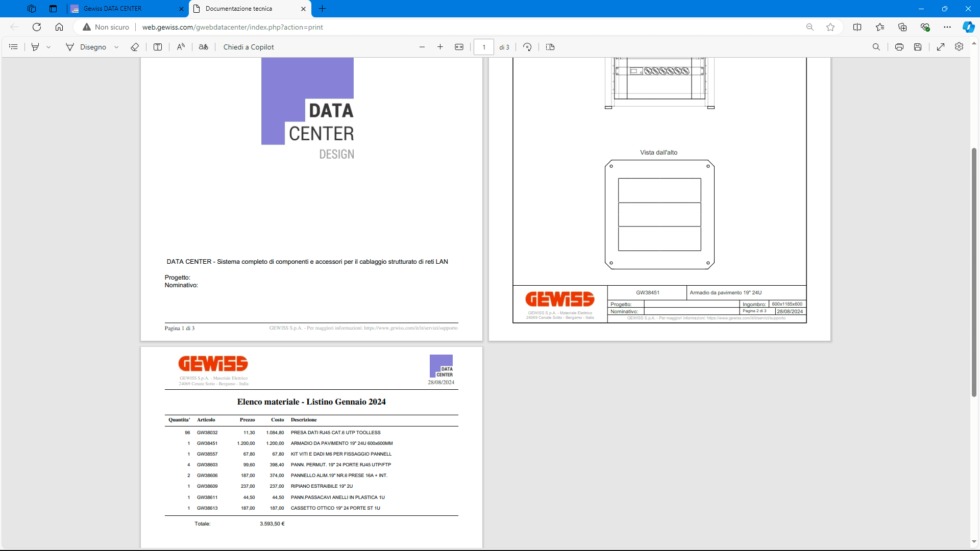The image size is (980, 551).
Task: Select the eraser tool
Action: click(135, 47)
